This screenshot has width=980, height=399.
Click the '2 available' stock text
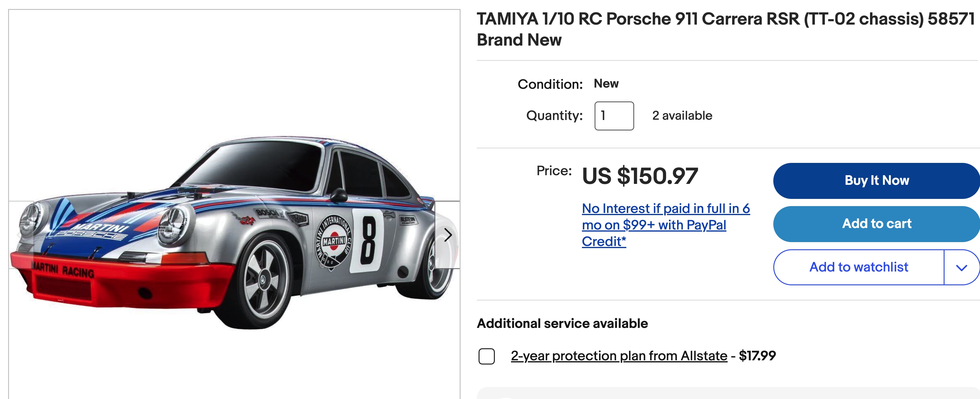click(682, 115)
